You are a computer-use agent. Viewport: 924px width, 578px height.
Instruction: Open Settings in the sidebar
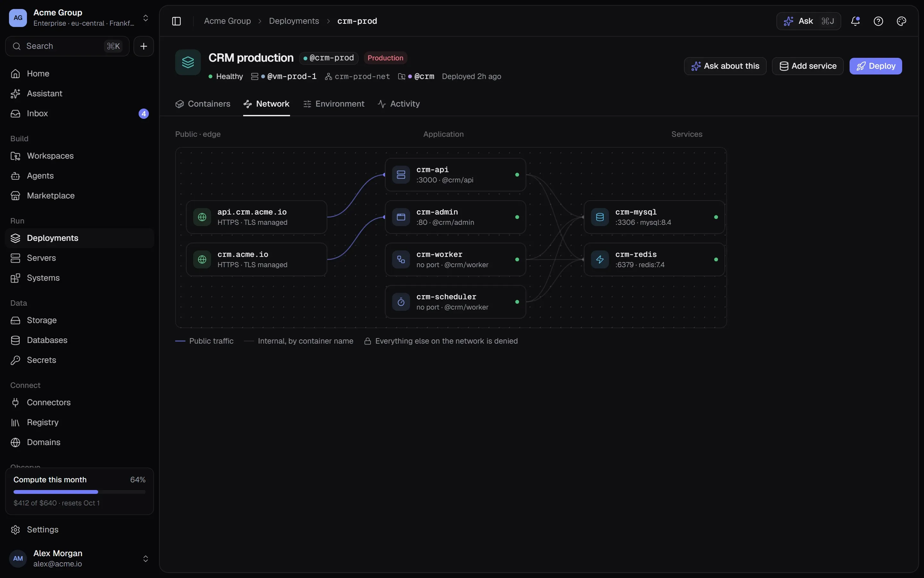pos(80,530)
